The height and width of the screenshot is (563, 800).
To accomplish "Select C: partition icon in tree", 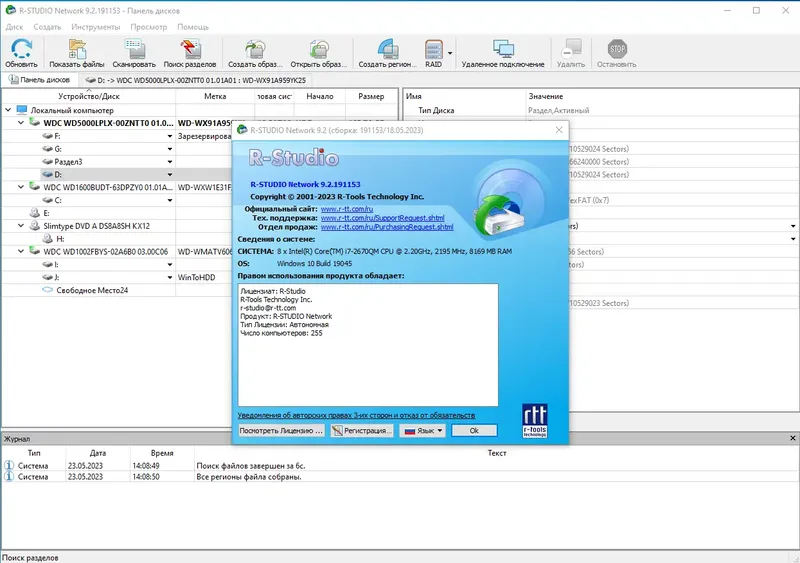I will [x=47, y=200].
